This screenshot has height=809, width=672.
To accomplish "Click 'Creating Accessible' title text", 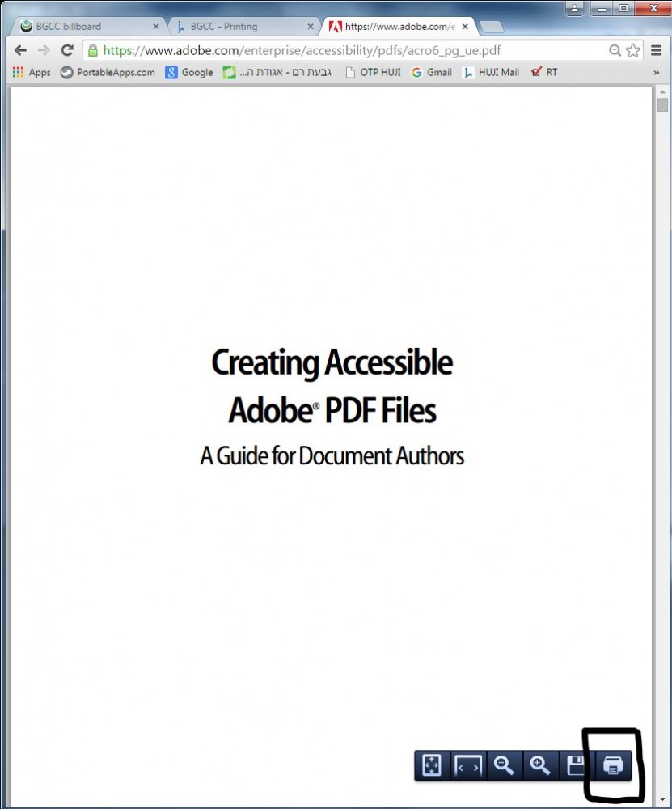I will [332, 362].
